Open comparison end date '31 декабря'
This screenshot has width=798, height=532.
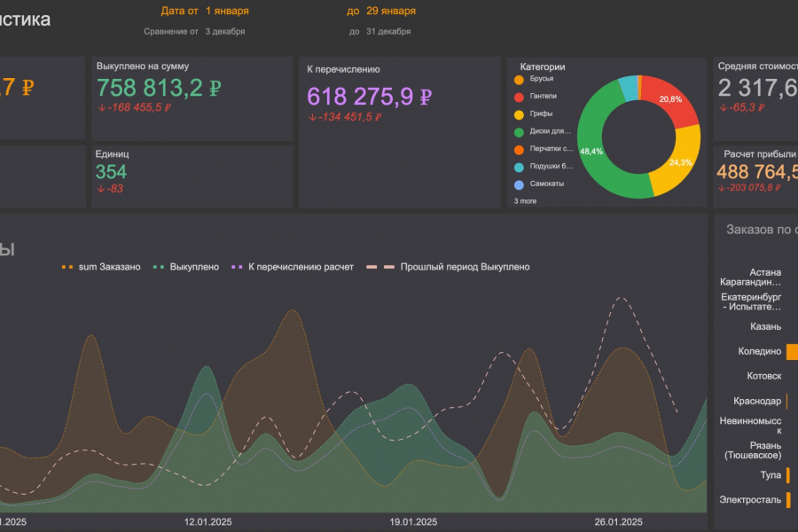pyautogui.click(x=388, y=31)
